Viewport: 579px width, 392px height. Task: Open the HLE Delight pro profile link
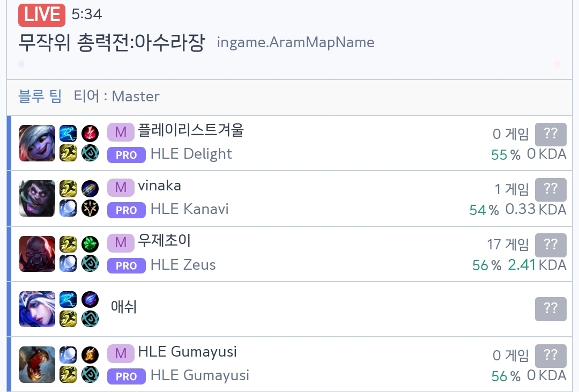coord(191,154)
